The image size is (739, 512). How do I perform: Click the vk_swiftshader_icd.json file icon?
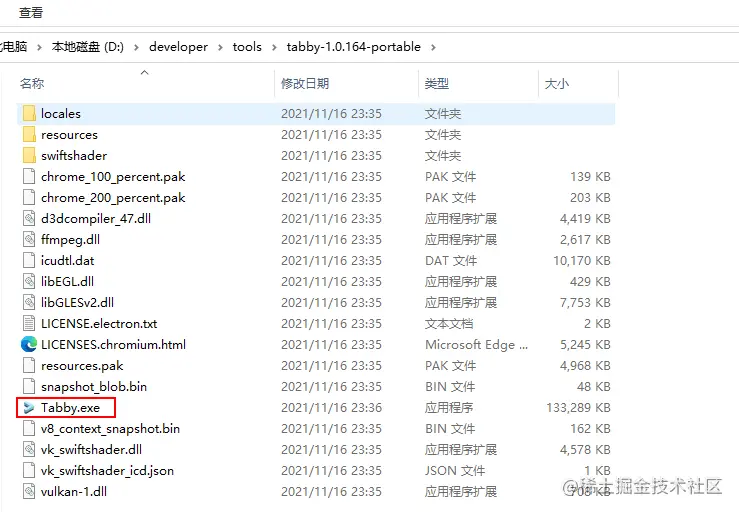click(x=29, y=471)
